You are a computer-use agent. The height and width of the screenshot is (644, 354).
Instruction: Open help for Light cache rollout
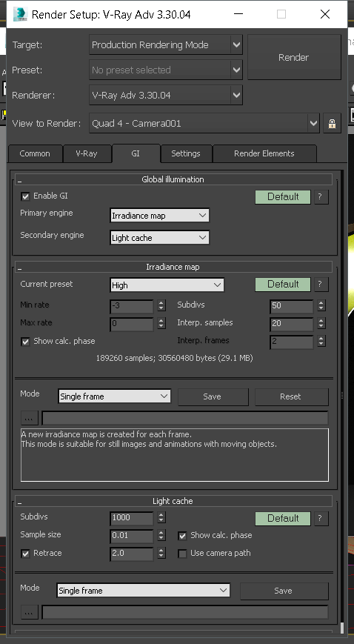pyautogui.click(x=321, y=518)
